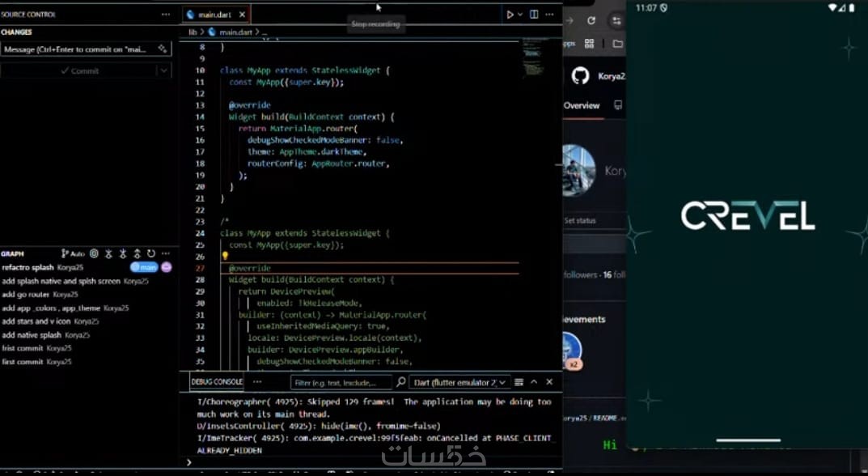The width and height of the screenshot is (868, 476).
Task: Click the clear console lines icon
Action: coord(519,382)
